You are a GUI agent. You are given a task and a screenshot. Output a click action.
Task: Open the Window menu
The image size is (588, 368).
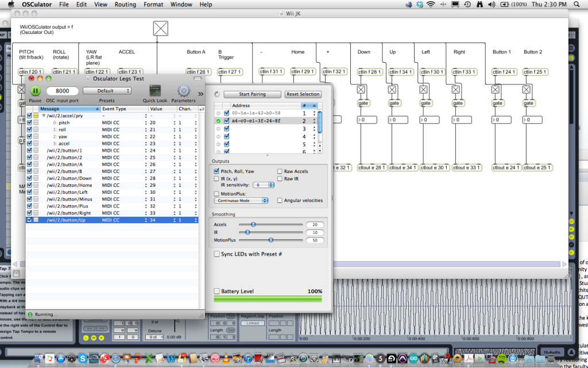pyautogui.click(x=181, y=5)
